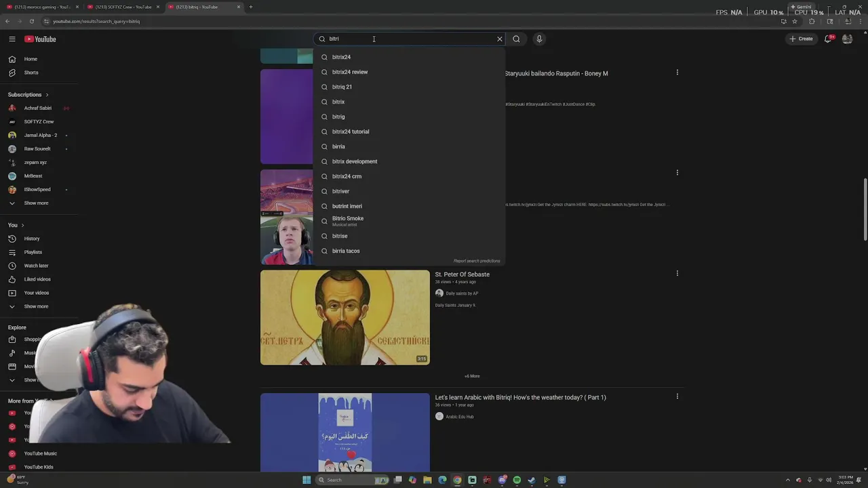The height and width of the screenshot is (488, 868).
Task: Open more options for Let's learn Arabic video
Action: [677, 396]
